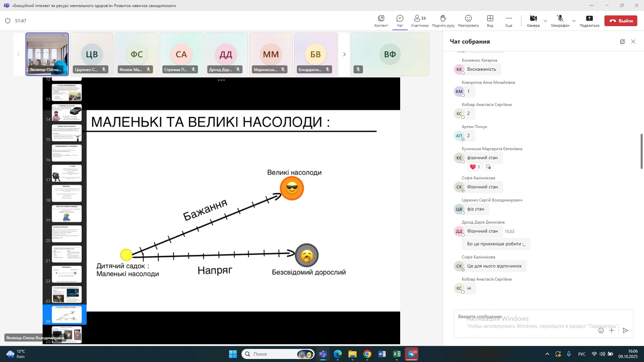Toggle the Камера on
The width and height of the screenshot is (644, 362).
click(x=533, y=21)
